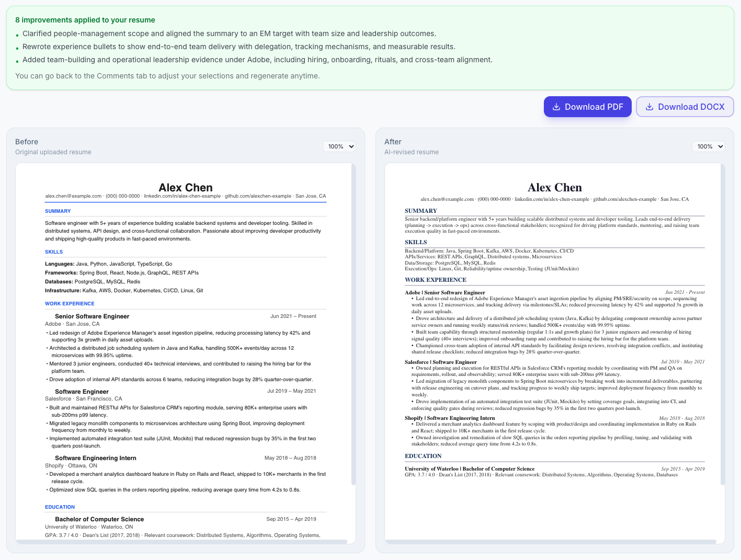
Task: Click the download icon on Download PDF button
Action: pos(557,107)
